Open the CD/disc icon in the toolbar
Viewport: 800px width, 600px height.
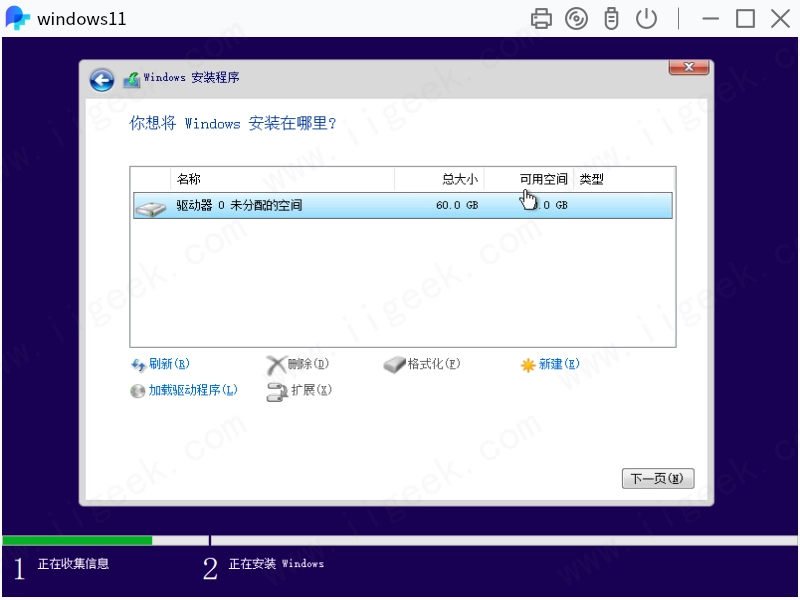click(576, 18)
